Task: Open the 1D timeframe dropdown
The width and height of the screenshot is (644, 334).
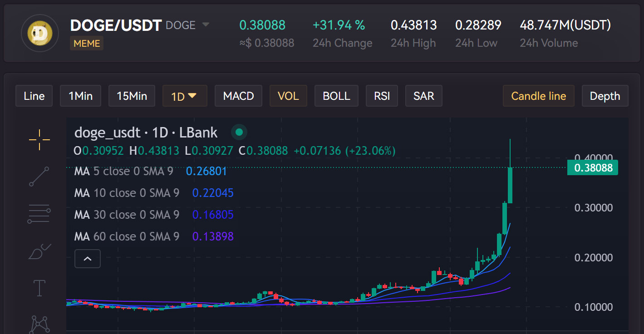Action: pyautogui.click(x=184, y=96)
